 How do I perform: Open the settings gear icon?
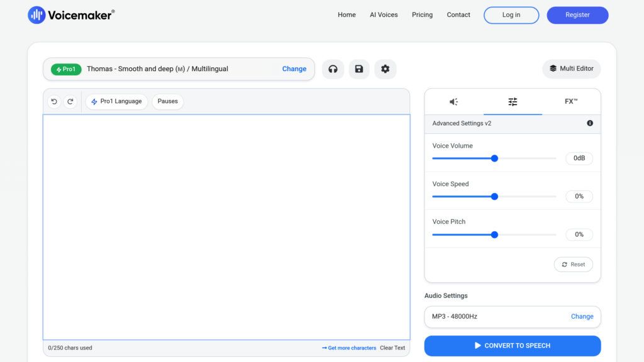point(386,69)
